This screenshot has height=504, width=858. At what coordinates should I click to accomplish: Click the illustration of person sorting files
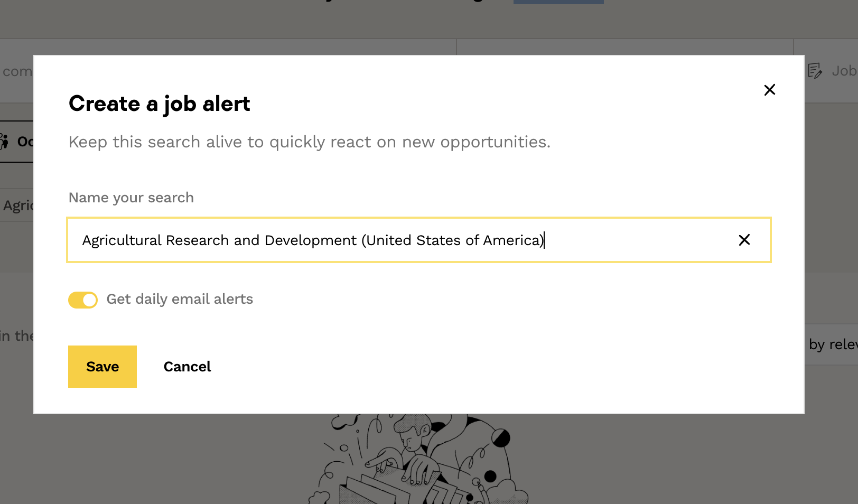(x=417, y=460)
